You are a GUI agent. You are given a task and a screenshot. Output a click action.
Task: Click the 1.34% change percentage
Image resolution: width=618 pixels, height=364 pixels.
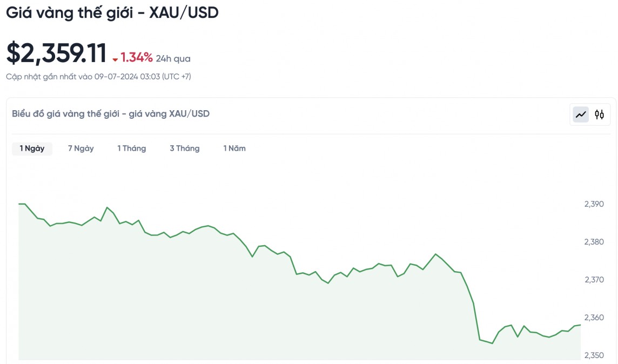click(x=137, y=58)
